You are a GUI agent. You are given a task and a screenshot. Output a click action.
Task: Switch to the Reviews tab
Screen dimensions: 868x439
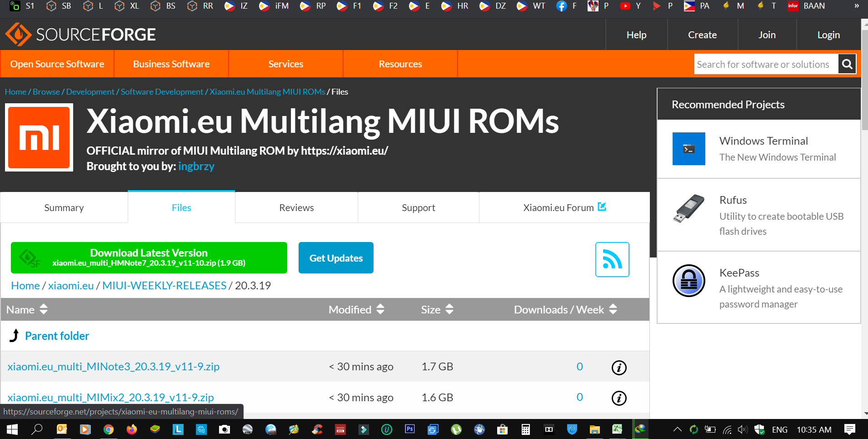click(296, 207)
